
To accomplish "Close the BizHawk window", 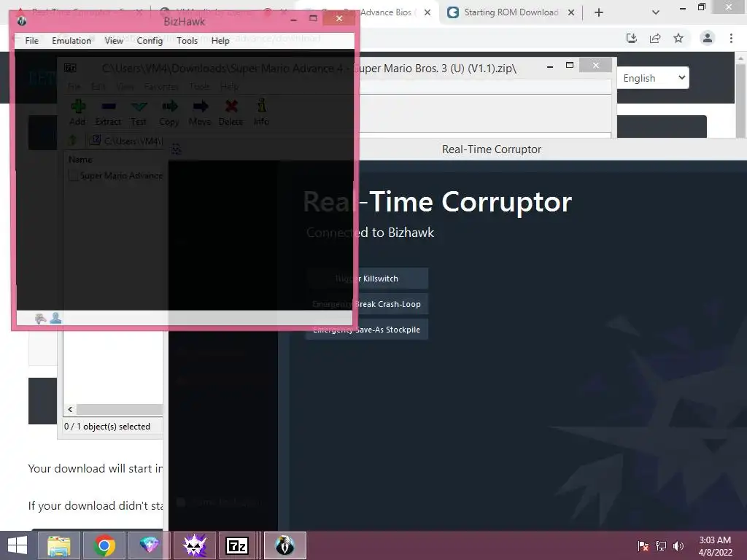I will (338, 18).
